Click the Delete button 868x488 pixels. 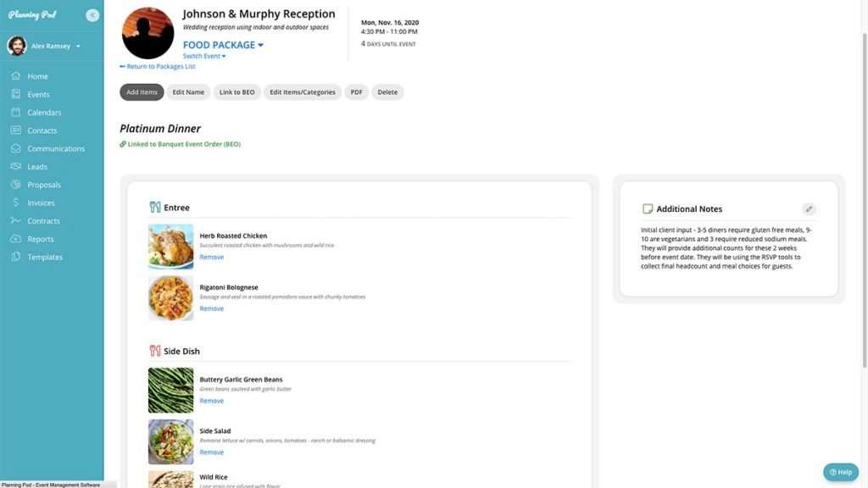pyautogui.click(x=387, y=91)
